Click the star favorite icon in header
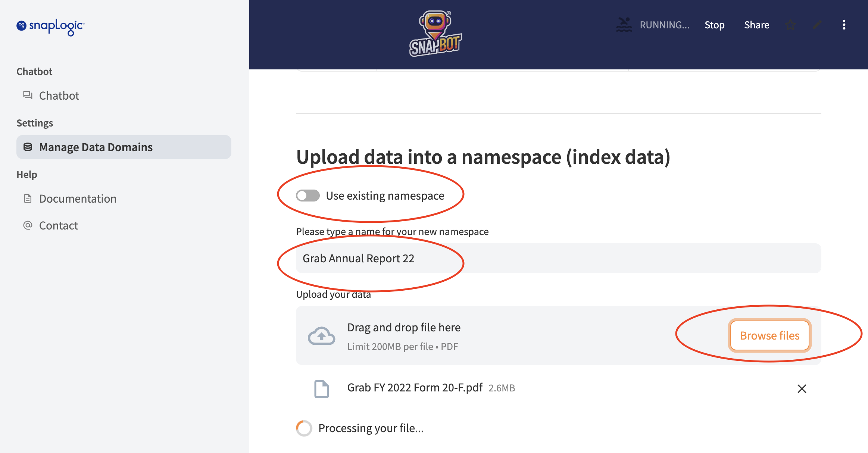Image resolution: width=868 pixels, height=453 pixels. 790,25
